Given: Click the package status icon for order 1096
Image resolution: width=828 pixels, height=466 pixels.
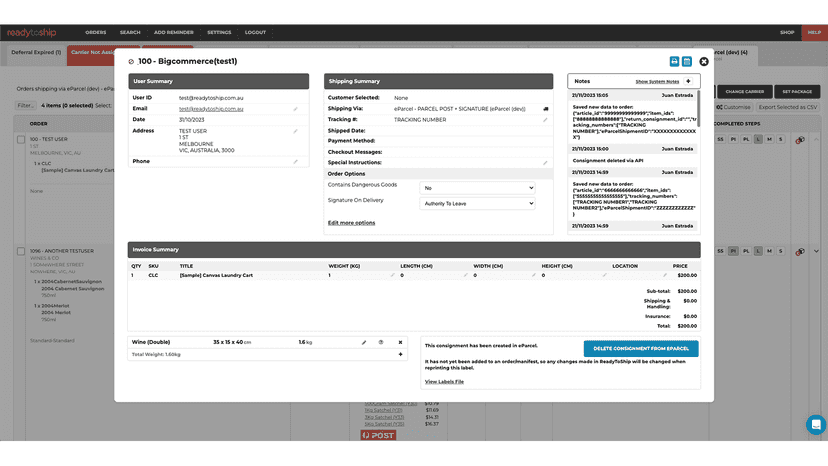Looking at the screenshot, I should [x=801, y=251].
